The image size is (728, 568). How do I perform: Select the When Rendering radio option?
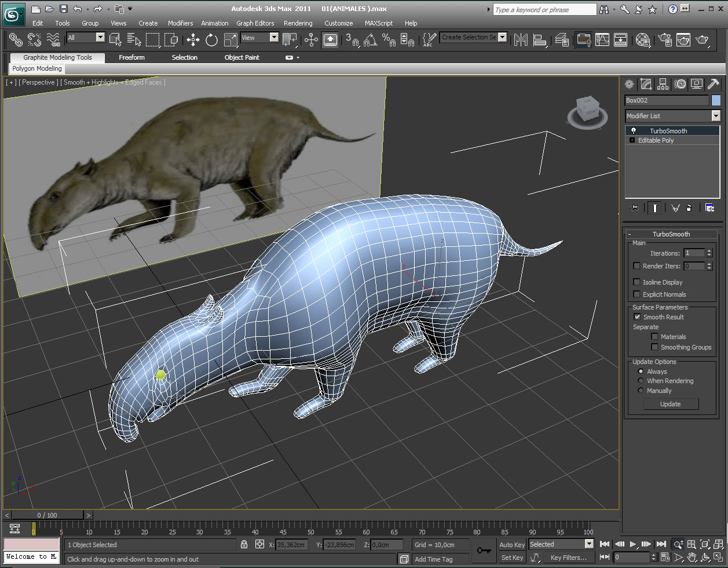(641, 381)
